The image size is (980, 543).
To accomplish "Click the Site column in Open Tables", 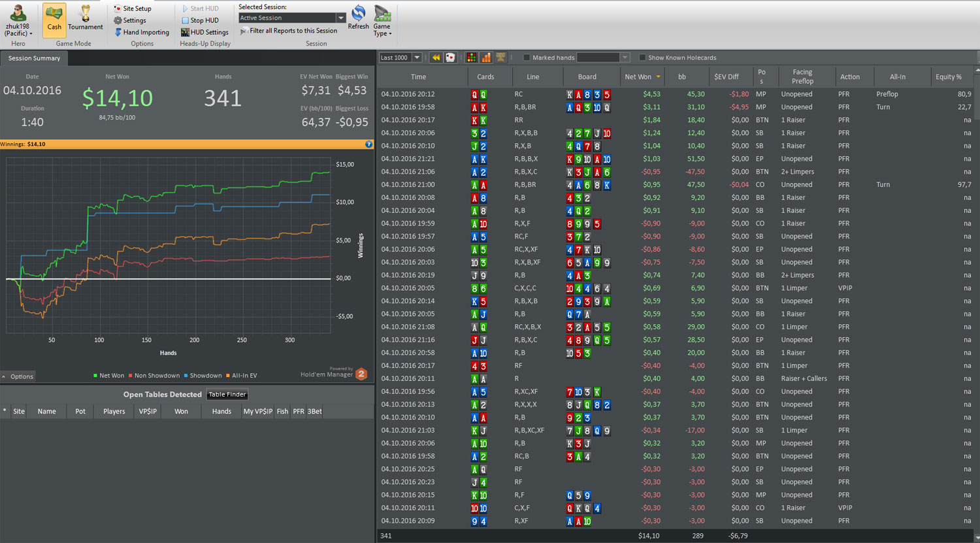I will click(x=19, y=411).
